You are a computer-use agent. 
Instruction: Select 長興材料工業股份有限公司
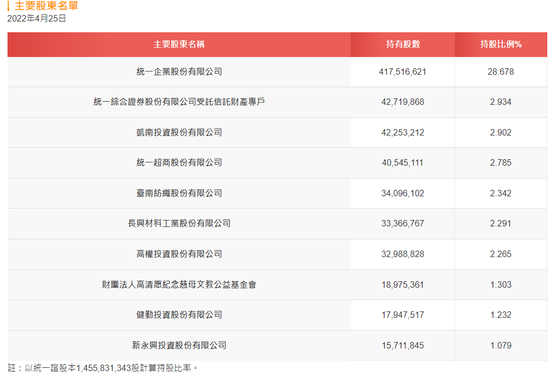[x=179, y=223]
